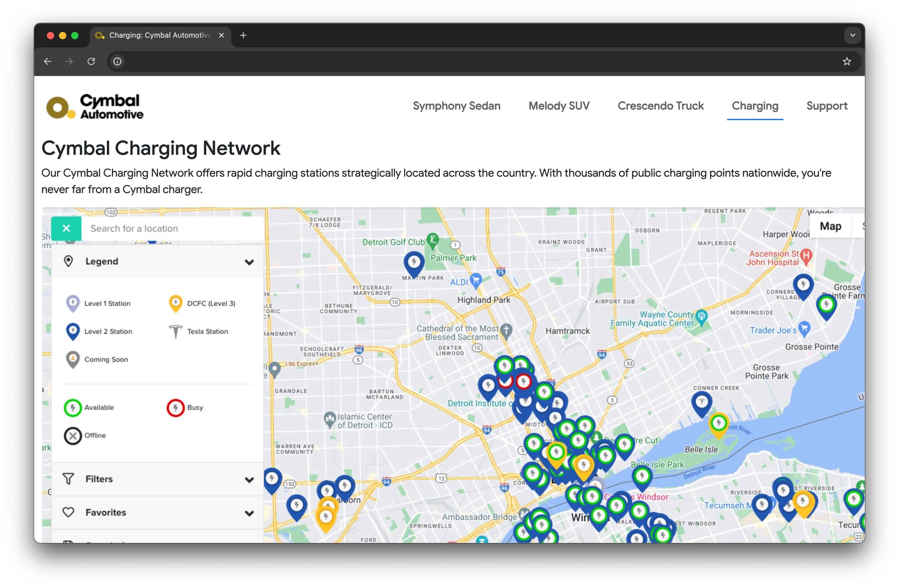The image size is (899, 588).
Task: Open the Melody SUV page
Action: pyautogui.click(x=559, y=106)
